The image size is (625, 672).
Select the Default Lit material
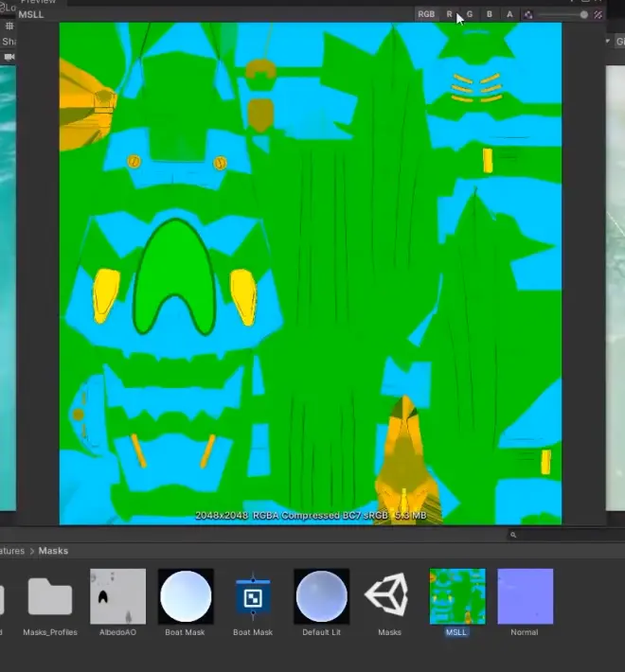(322, 596)
